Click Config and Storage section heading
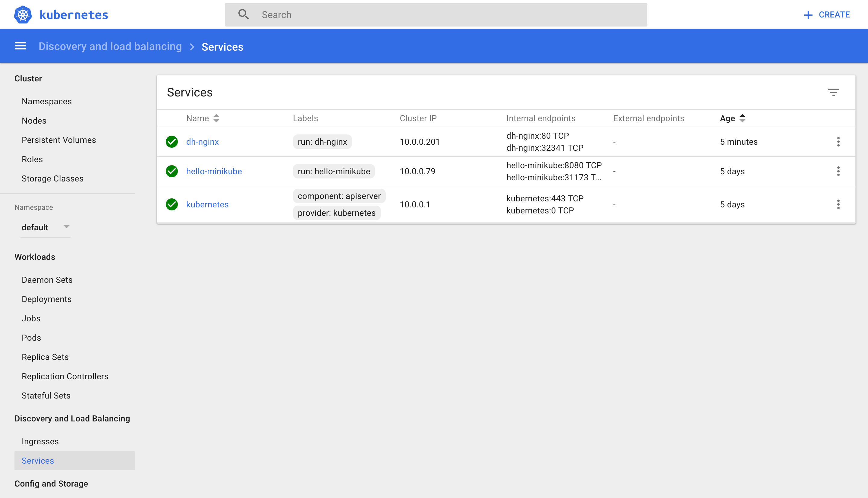Screen dimensions: 868x498 coord(51,484)
